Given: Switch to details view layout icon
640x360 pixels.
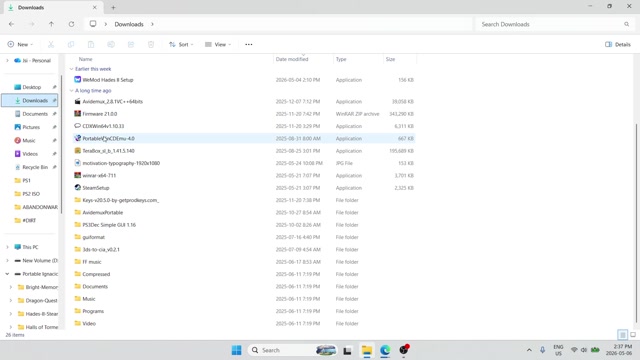Looking at the screenshot, I should point(622,335).
